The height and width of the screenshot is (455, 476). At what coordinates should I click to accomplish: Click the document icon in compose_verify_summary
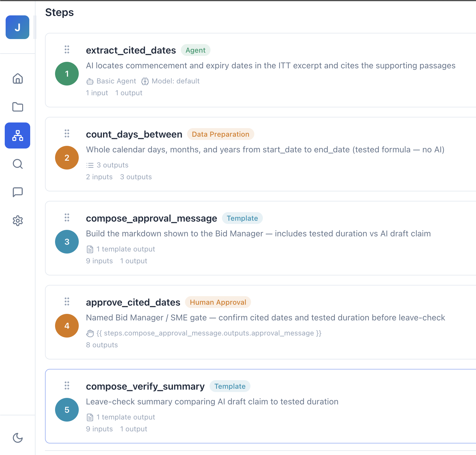click(x=90, y=417)
